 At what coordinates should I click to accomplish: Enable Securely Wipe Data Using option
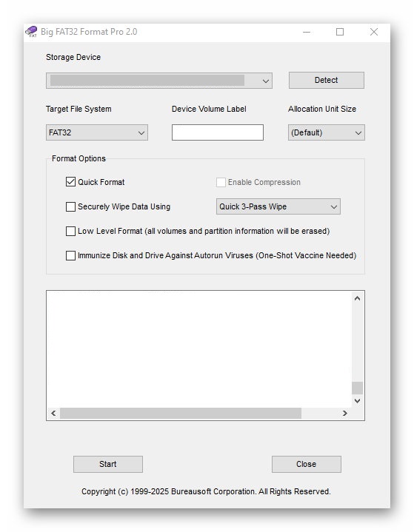coord(70,206)
